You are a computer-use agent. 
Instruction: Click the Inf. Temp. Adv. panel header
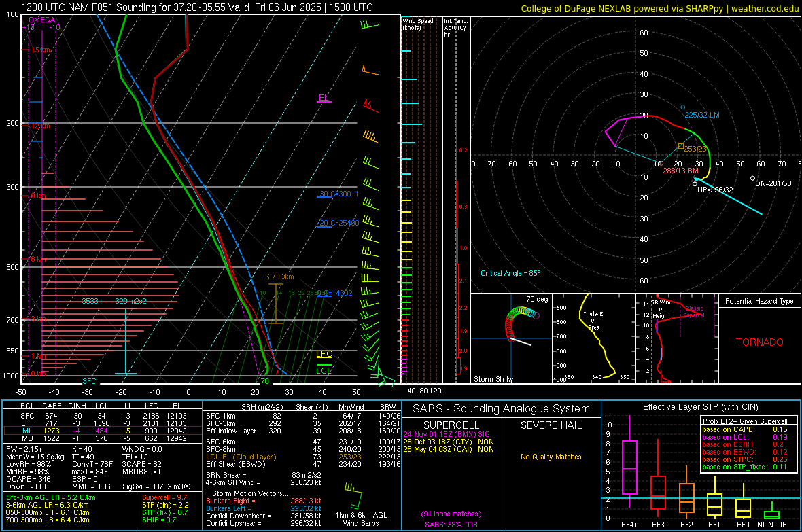(x=455, y=28)
